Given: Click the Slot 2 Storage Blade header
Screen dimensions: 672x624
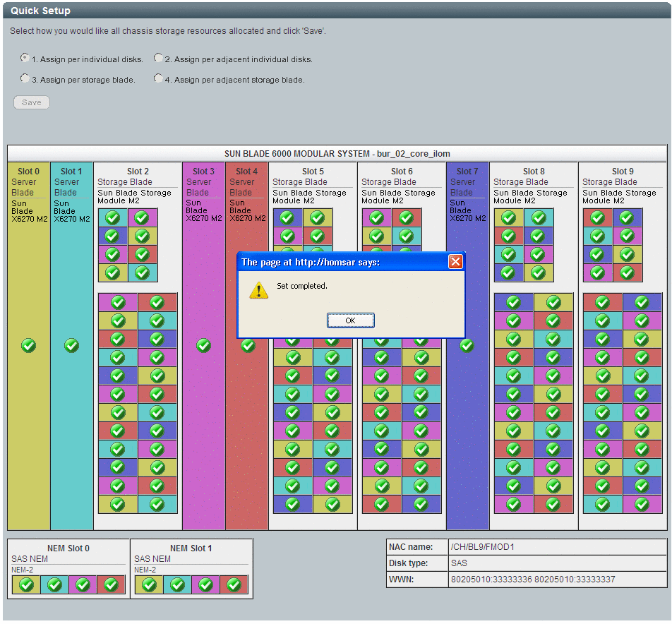Looking at the screenshot, I should pos(138,171).
